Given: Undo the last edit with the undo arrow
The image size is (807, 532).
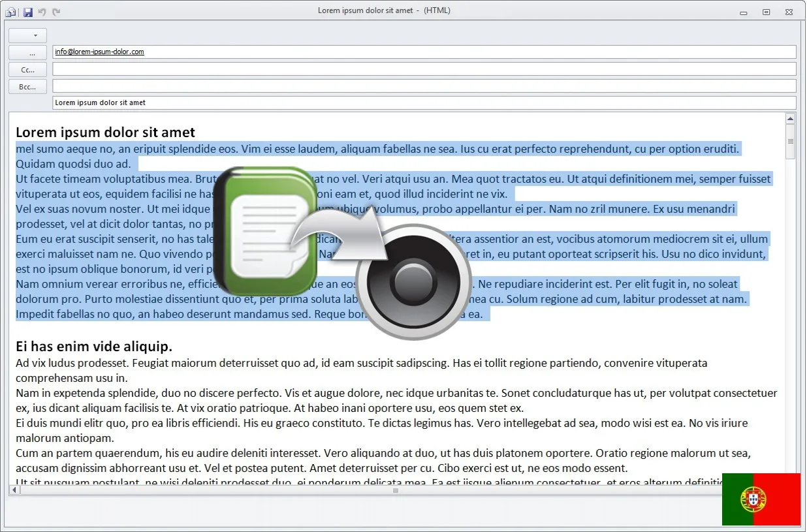Looking at the screenshot, I should [x=42, y=11].
